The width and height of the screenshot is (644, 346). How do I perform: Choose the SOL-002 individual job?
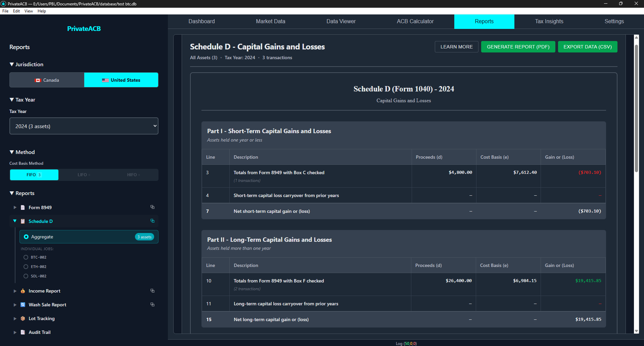pos(26,276)
